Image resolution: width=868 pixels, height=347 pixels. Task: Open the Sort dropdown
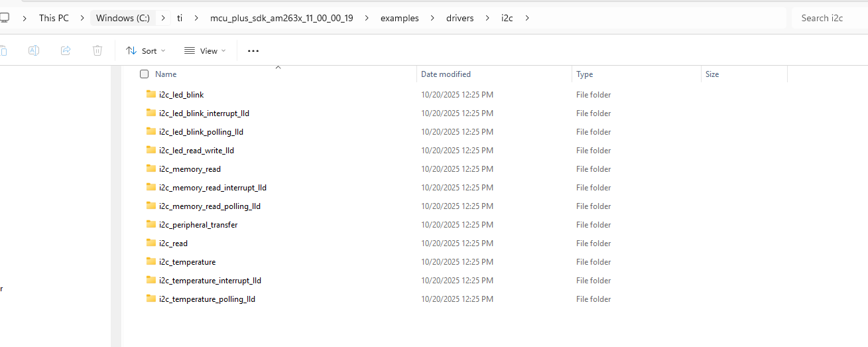146,51
